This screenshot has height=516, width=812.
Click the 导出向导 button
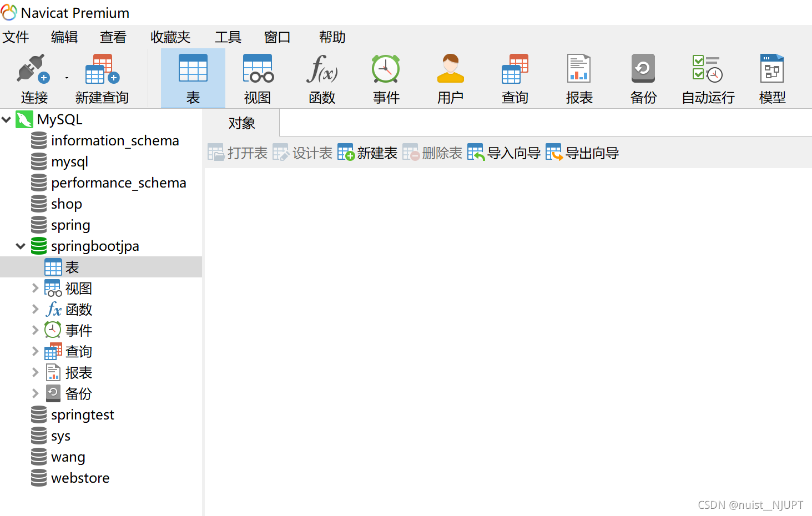pyautogui.click(x=582, y=153)
